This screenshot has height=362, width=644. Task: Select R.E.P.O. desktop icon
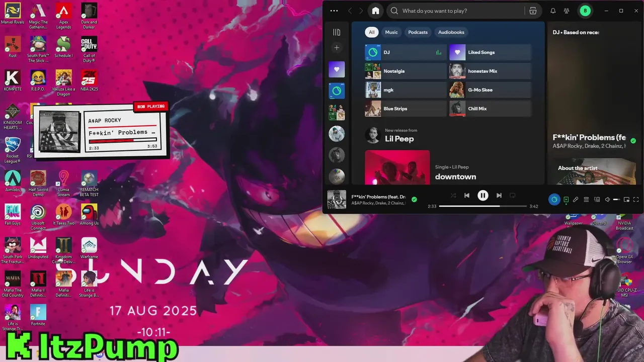[x=38, y=80]
